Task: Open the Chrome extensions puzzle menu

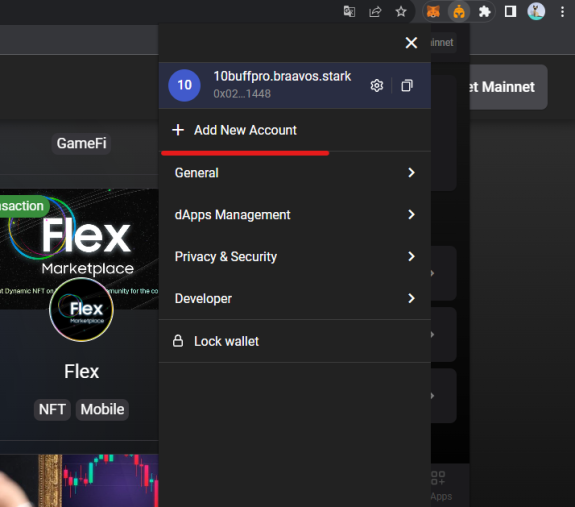Action: pyautogui.click(x=484, y=12)
